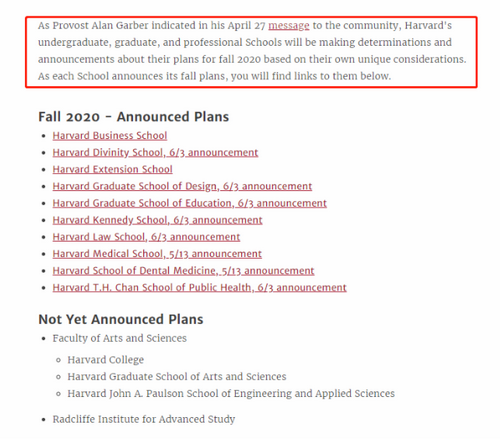Click the Harvard College list item
Screen dimensions: 500x446
click(x=106, y=360)
